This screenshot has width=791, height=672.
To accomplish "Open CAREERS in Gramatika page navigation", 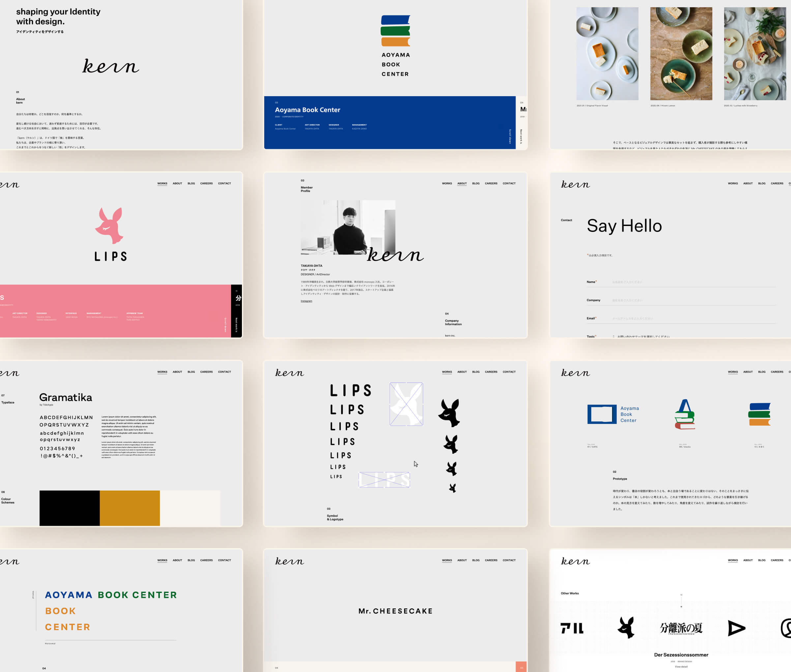I will (x=207, y=372).
